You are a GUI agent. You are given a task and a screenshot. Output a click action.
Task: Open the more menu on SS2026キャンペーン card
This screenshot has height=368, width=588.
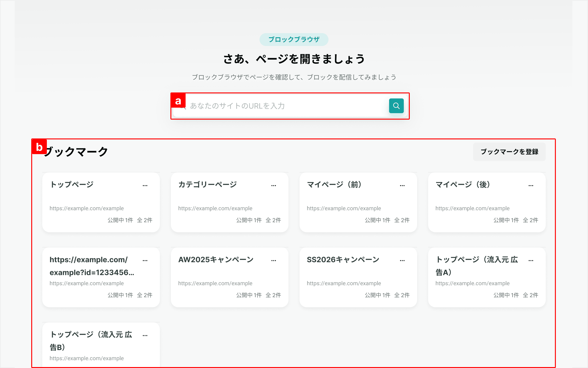(402, 260)
